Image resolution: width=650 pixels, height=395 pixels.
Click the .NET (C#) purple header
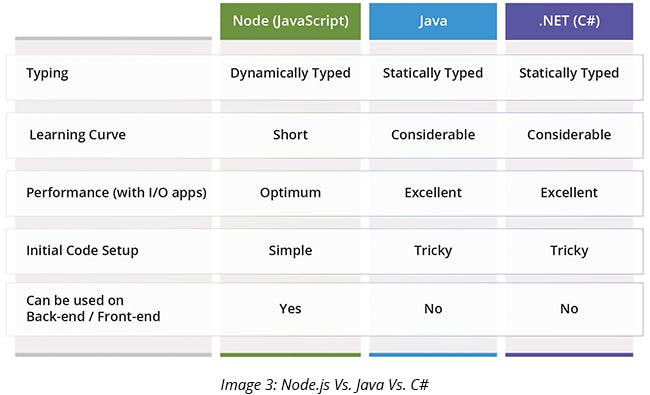click(x=569, y=22)
